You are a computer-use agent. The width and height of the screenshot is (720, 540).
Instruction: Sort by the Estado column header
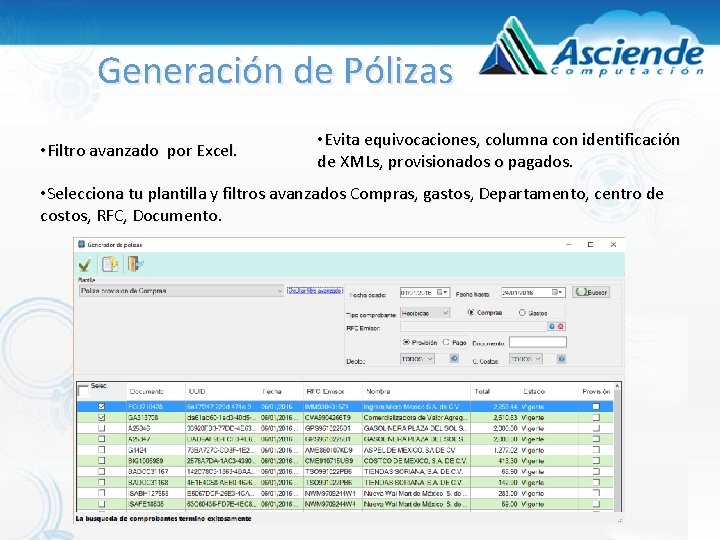pyautogui.click(x=534, y=392)
